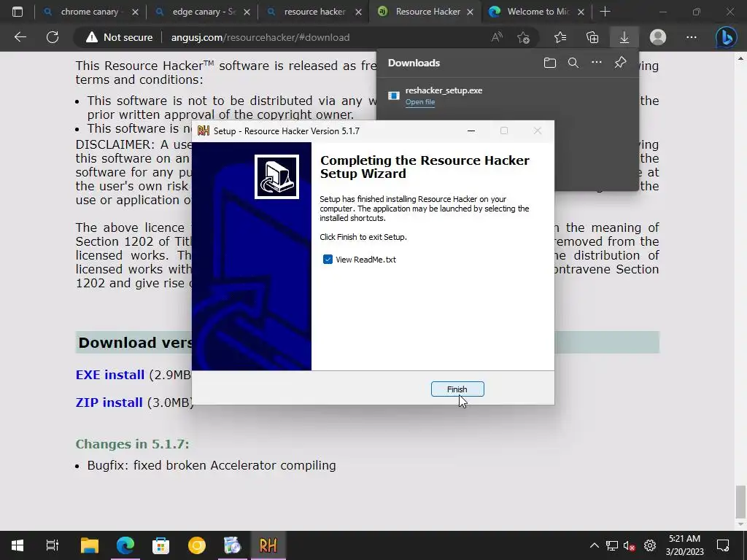Open file link for reshacker_setup.exe
747x560 pixels.
coord(419,102)
